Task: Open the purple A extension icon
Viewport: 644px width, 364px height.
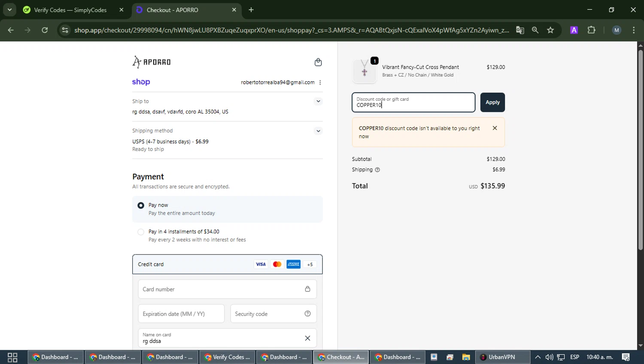Action: [574, 30]
